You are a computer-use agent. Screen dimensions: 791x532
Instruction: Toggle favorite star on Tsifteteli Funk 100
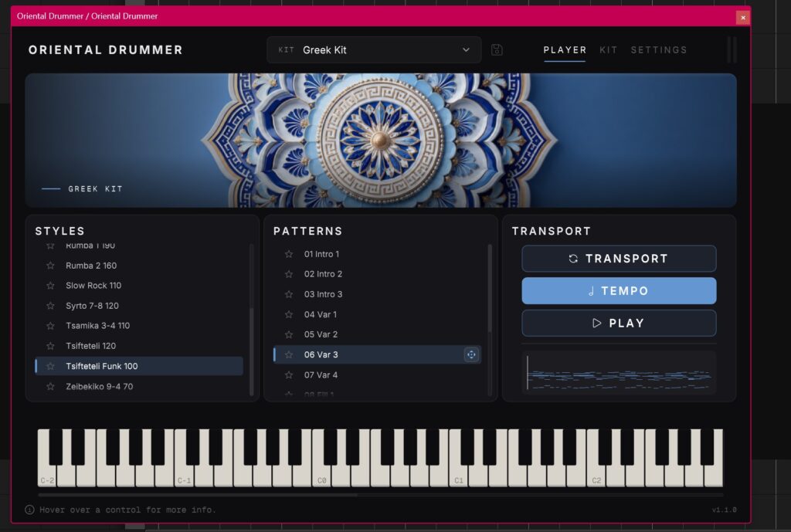[50, 366]
